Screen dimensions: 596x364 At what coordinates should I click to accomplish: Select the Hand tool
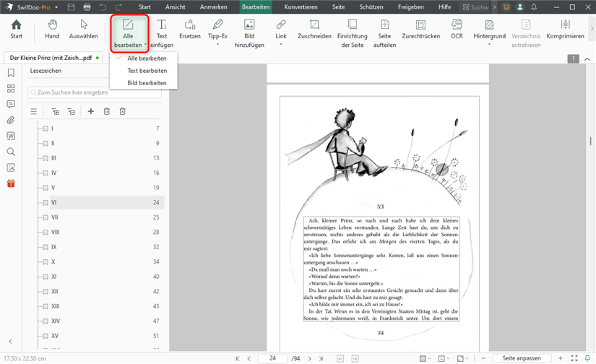52,30
